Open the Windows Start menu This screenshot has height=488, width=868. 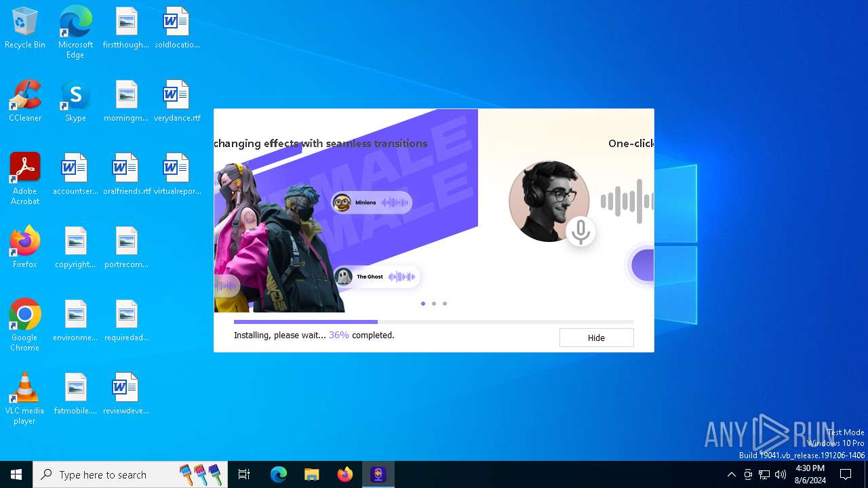[16, 474]
